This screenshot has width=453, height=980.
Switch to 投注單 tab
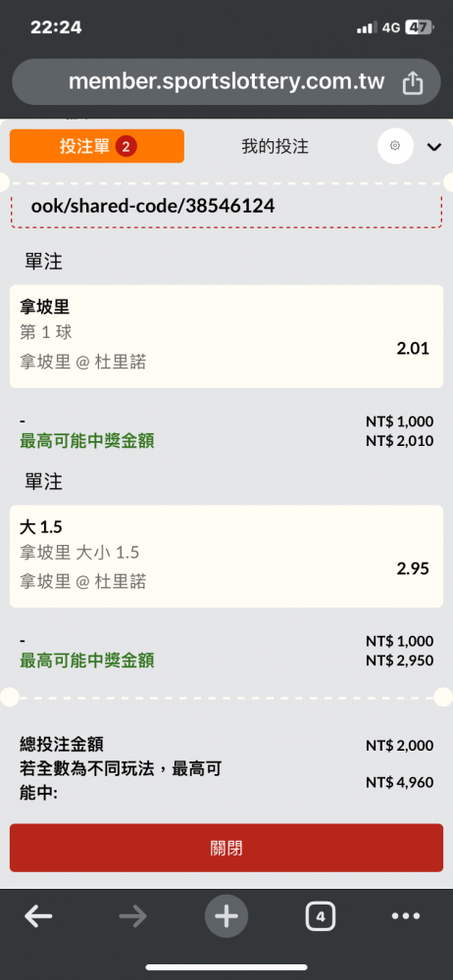pyautogui.click(x=97, y=146)
